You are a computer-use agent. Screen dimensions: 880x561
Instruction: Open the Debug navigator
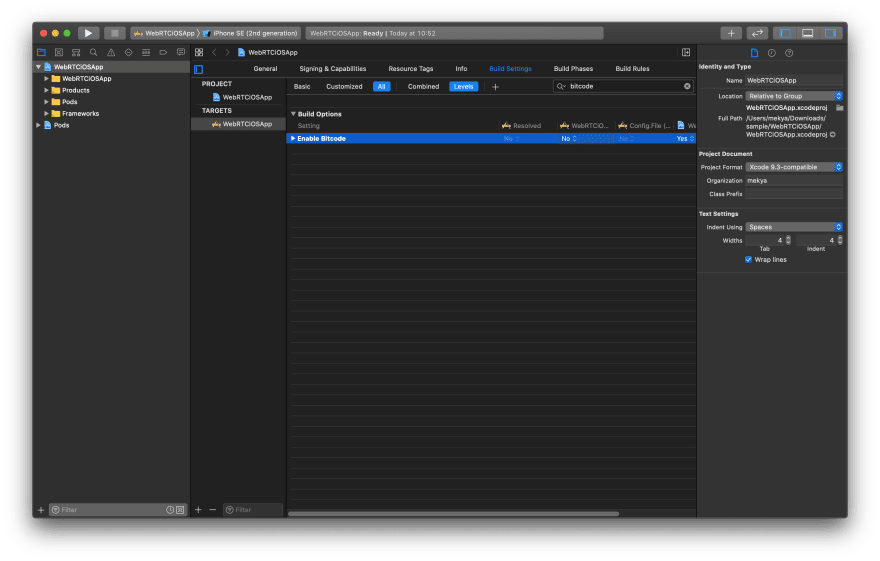click(146, 52)
